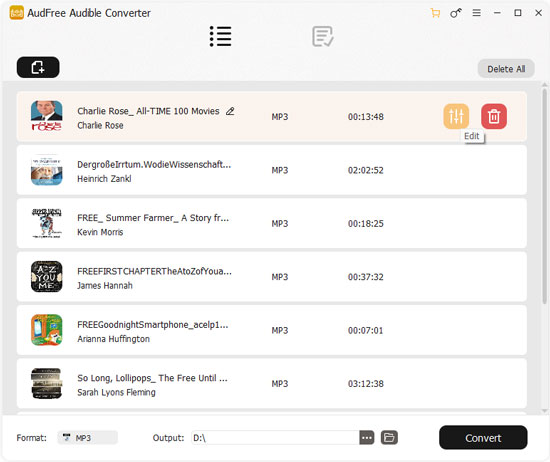The height and width of the screenshot is (462, 550).
Task: Select the Heinrich Zankl cover thumbnail
Action: tap(47, 170)
